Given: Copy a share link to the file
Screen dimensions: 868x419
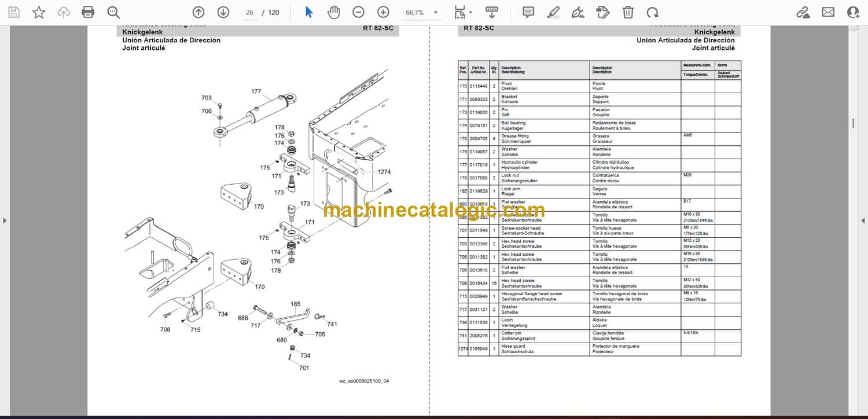Looking at the screenshot, I should (803, 12).
